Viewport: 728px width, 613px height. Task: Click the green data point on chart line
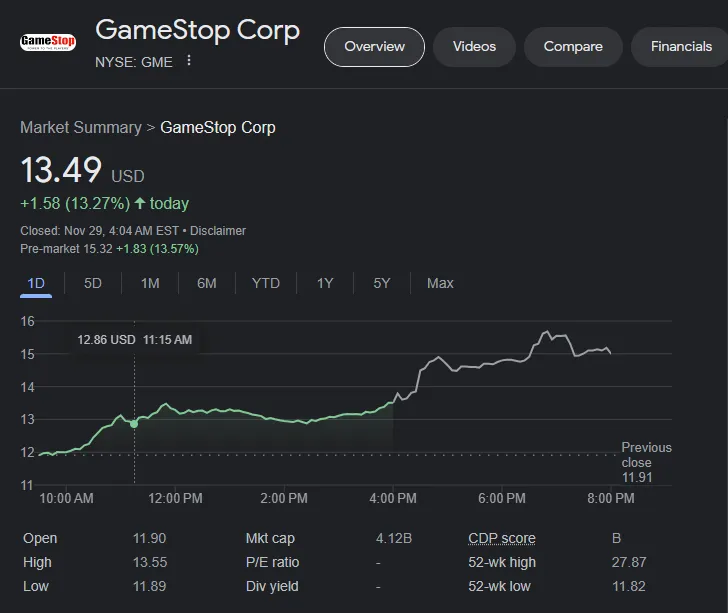(x=134, y=424)
